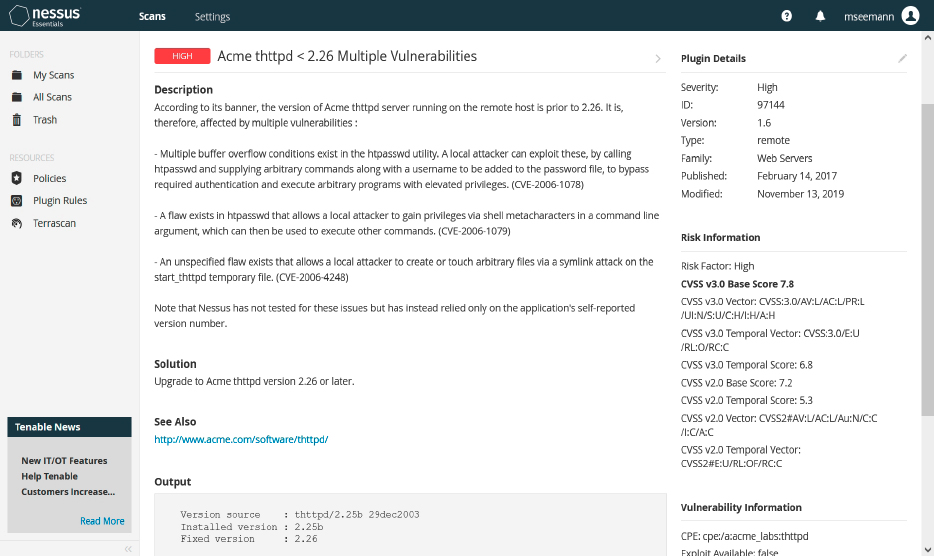Click the user profile avatar icon
The height and width of the screenshot is (556, 934).
[910, 16]
